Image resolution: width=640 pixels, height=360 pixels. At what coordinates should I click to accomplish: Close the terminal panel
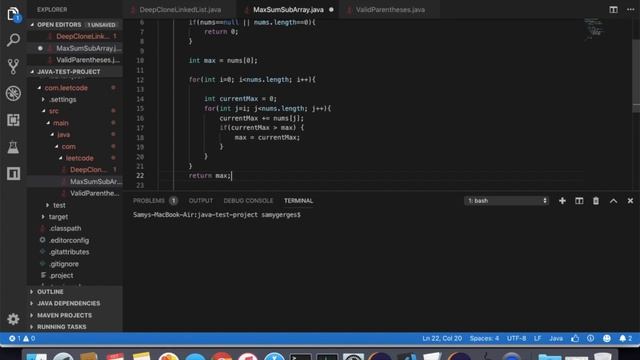(630, 201)
